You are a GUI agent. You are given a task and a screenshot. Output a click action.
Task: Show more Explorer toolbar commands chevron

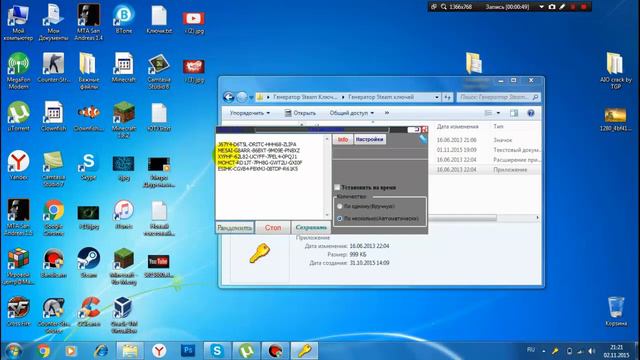click(x=387, y=113)
